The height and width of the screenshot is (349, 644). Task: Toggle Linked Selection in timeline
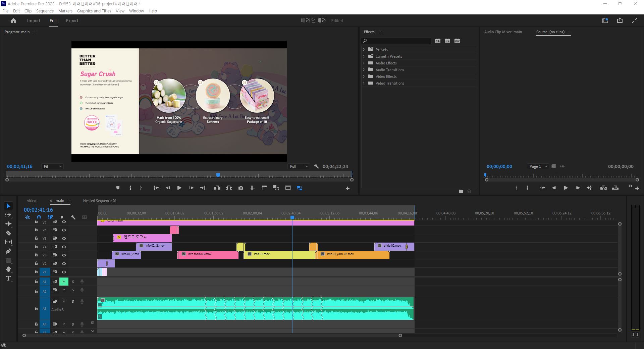pyautogui.click(x=50, y=217)
